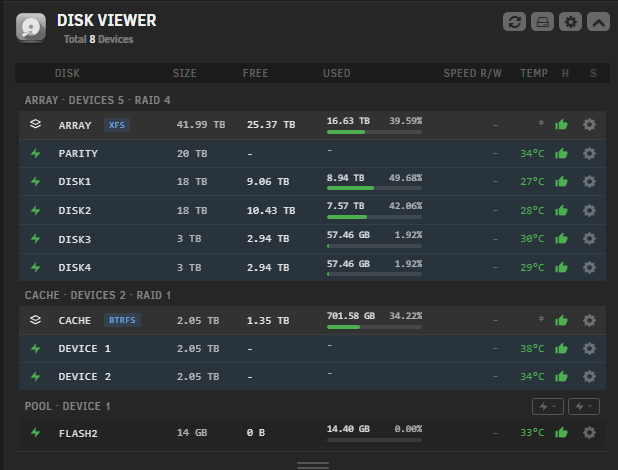Screen dimensions: 618x470
Task: Click the pool spin up bolt button
Action: click(548, 407)
